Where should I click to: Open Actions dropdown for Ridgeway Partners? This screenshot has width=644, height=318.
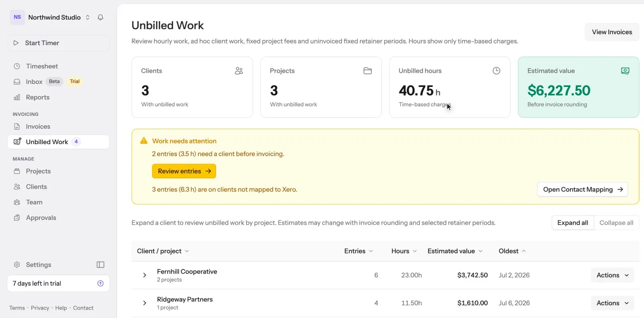click(x=612, y=303)
